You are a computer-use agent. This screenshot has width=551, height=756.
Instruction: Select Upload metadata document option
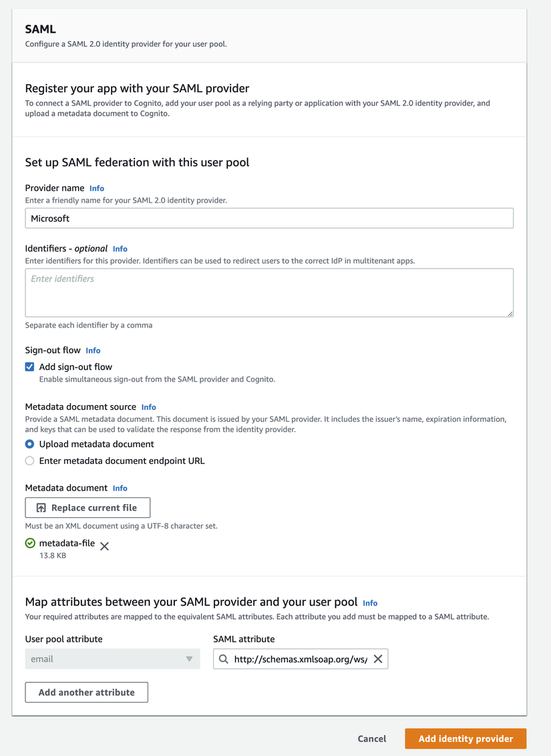pyautogui.click(x=29, y=444)
